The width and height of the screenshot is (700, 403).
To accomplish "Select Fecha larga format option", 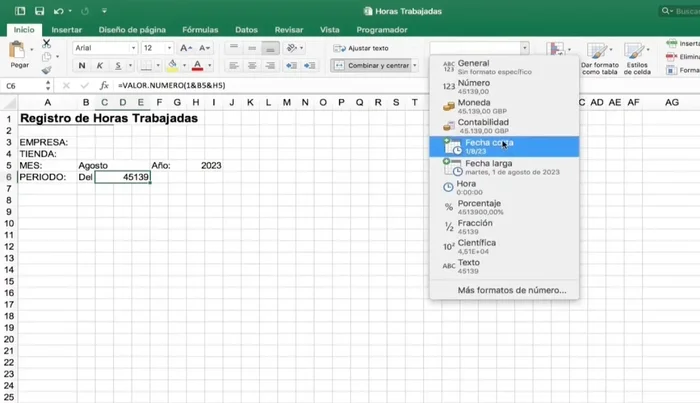I will click(x=490, y=166).
